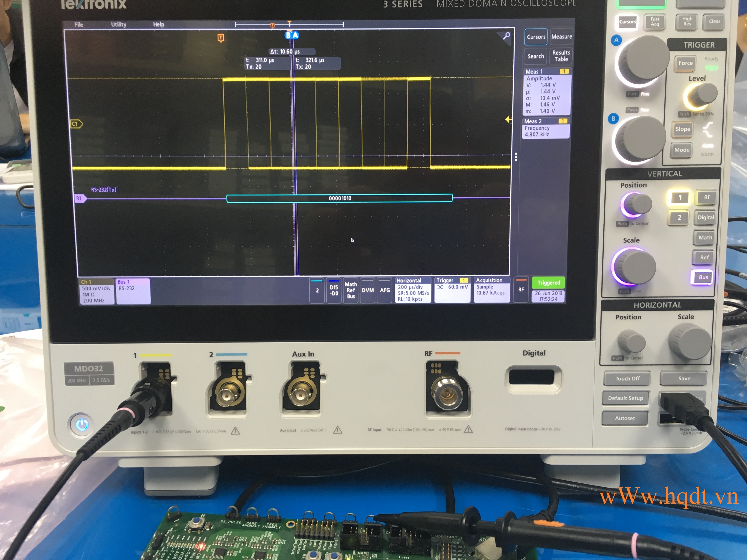Click the B1 bus handle on the waveform

[80, 199]
